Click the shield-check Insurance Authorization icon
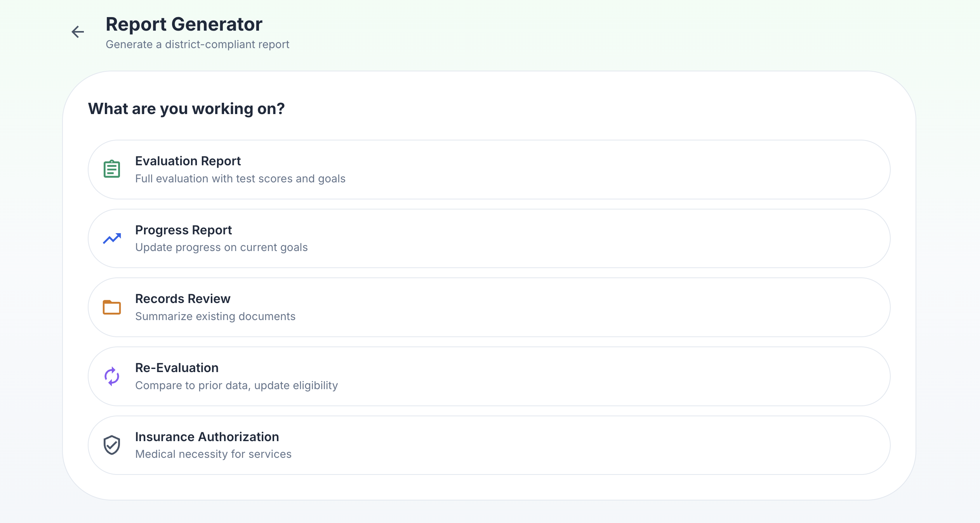The width and height of the screenshot is (980, 523). tap(111, 445)
